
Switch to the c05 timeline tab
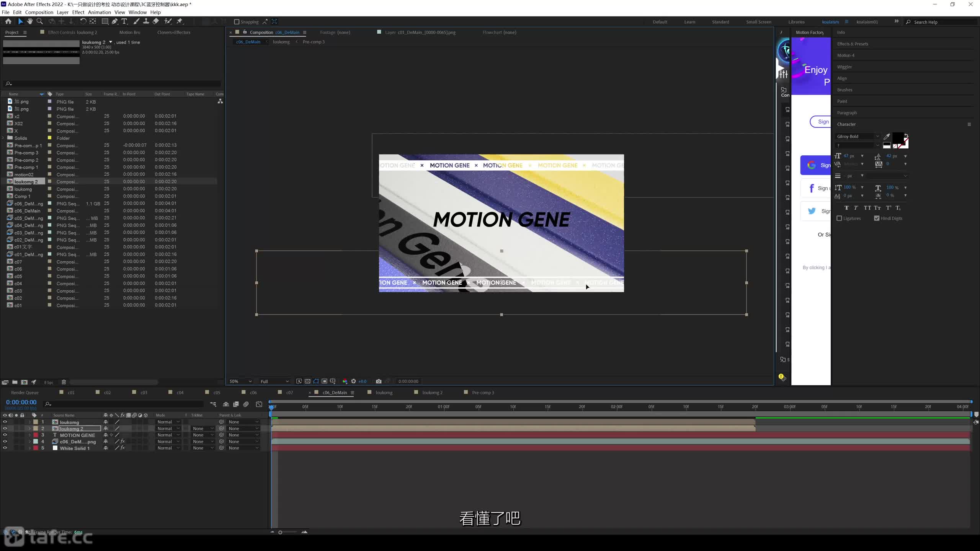pyautogui.click(x=217, y=393)
